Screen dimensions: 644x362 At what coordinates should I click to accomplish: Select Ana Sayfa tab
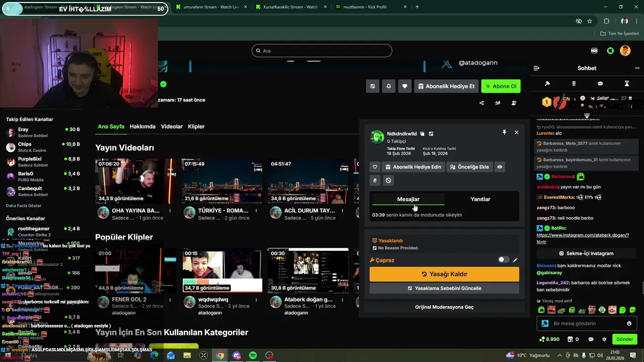(111, 127)
